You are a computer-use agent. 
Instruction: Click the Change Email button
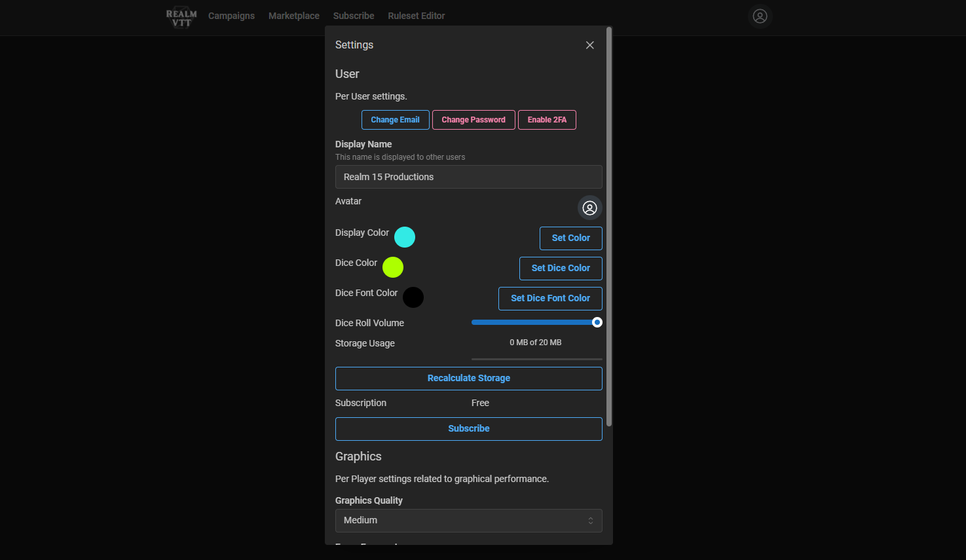click(395, 120)
